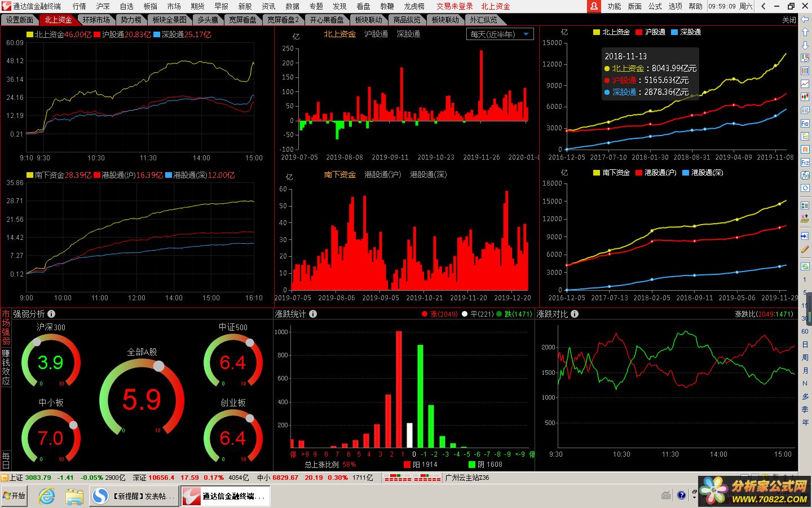Open the 每天(近半年) period dropdown
Viewport: 812px width, 508px height.
(500, 34)
